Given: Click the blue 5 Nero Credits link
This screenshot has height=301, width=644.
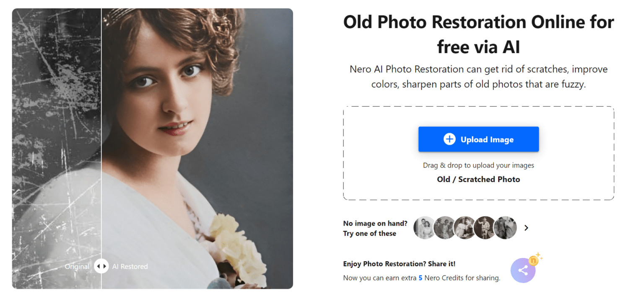Looking at the screenshot, I should click(420, 278).
